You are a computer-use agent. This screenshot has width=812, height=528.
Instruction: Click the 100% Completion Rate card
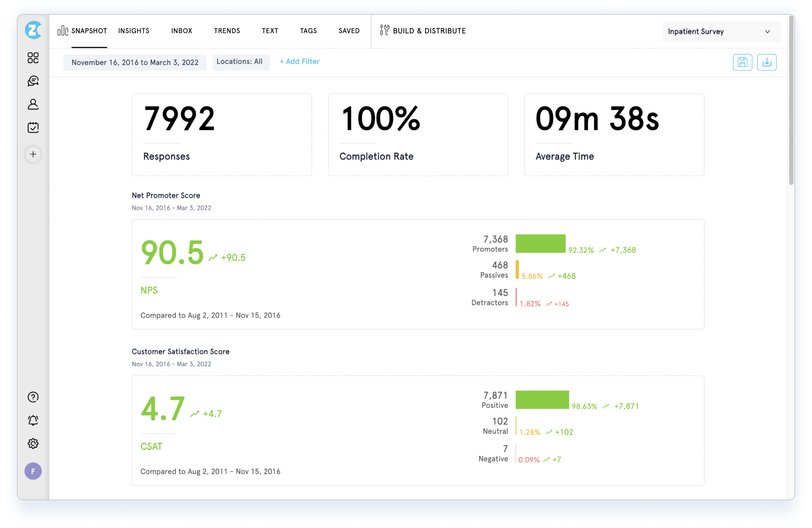418,135
